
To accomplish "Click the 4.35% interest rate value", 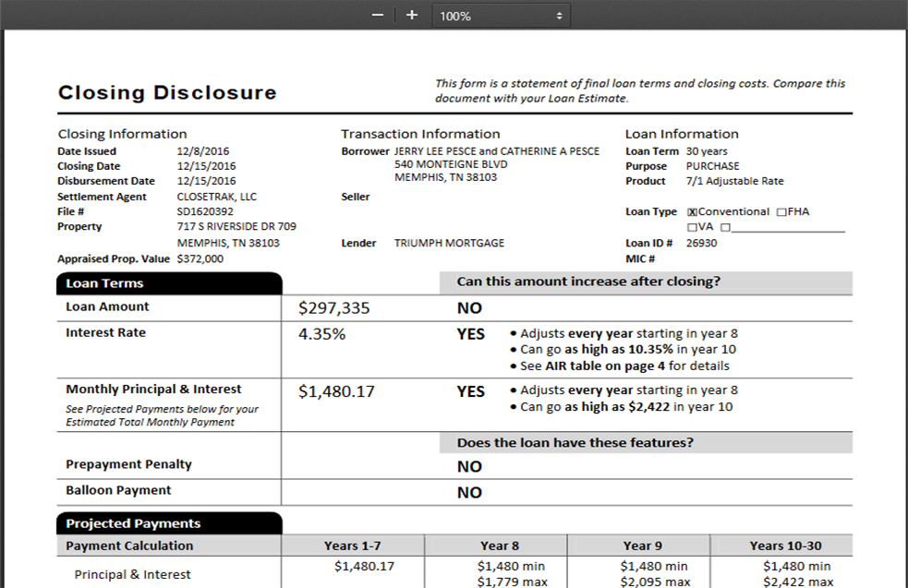I will pyautogui.click(x=321, y=334).
